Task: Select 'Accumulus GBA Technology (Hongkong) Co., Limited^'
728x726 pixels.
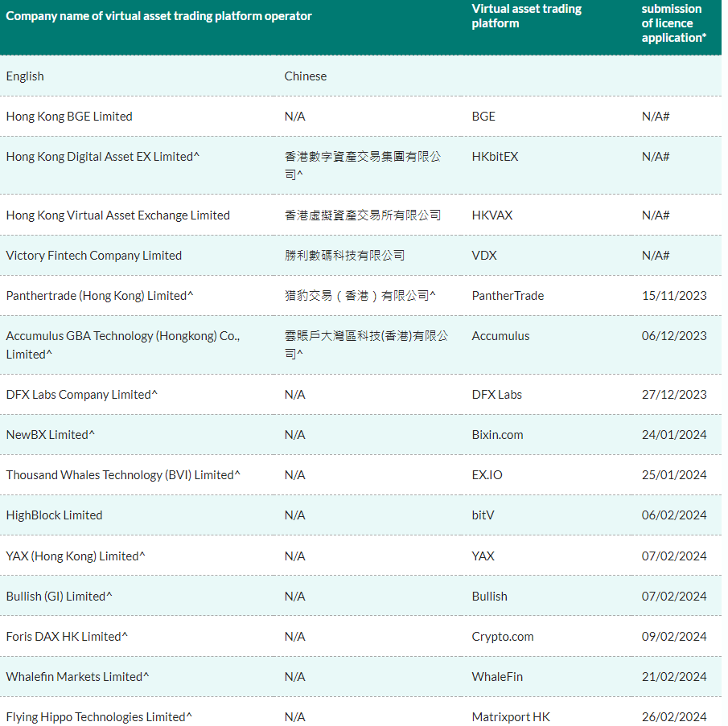Action: click(123, 345)
